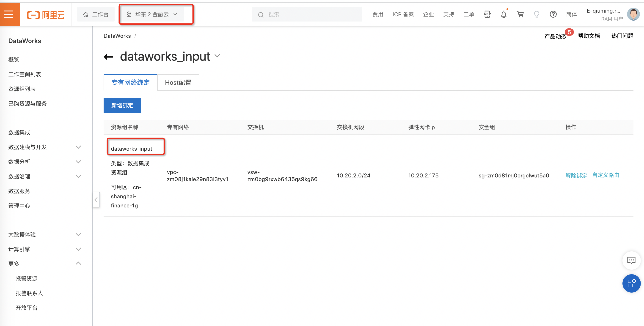
Task: Click the search magnifier icon
Action: pyautogui.click(x=261, y=15)
